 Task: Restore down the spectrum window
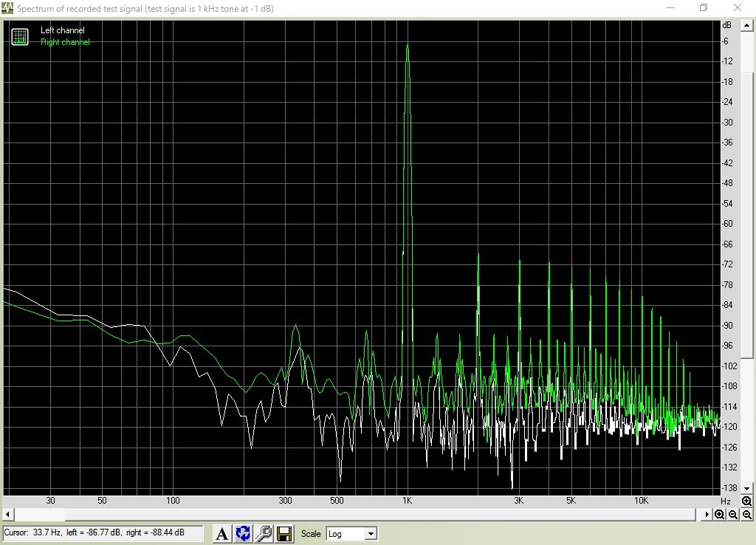[704, 7]
